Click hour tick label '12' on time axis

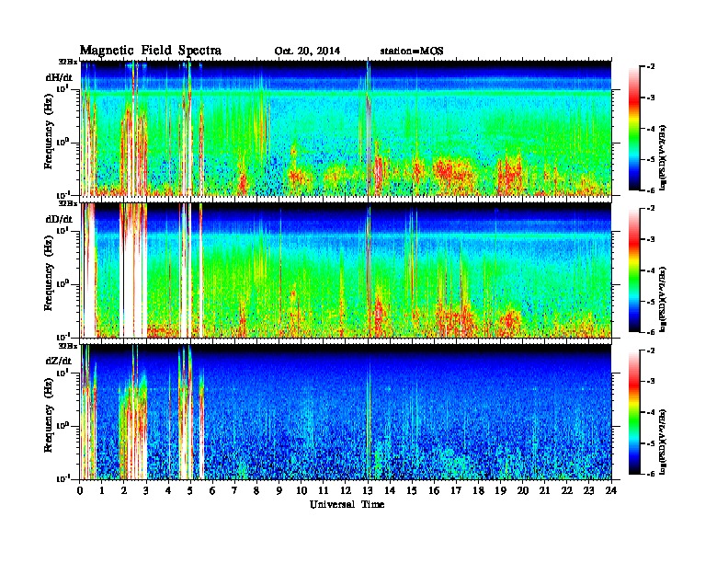click(346, 491)
